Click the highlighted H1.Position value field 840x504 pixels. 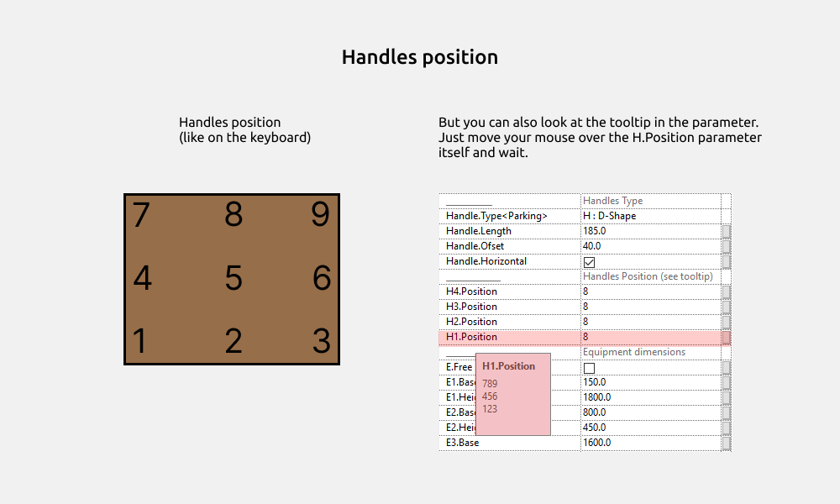click(x=650, y=337)
